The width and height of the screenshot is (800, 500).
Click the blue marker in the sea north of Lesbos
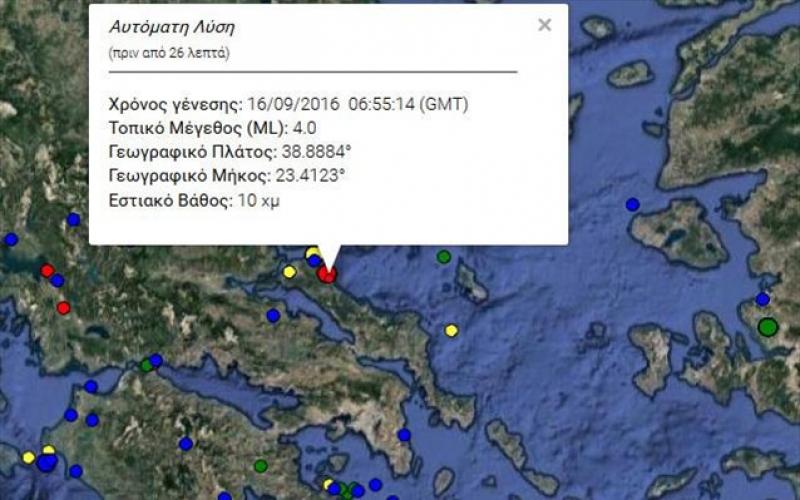coord(633,205)
